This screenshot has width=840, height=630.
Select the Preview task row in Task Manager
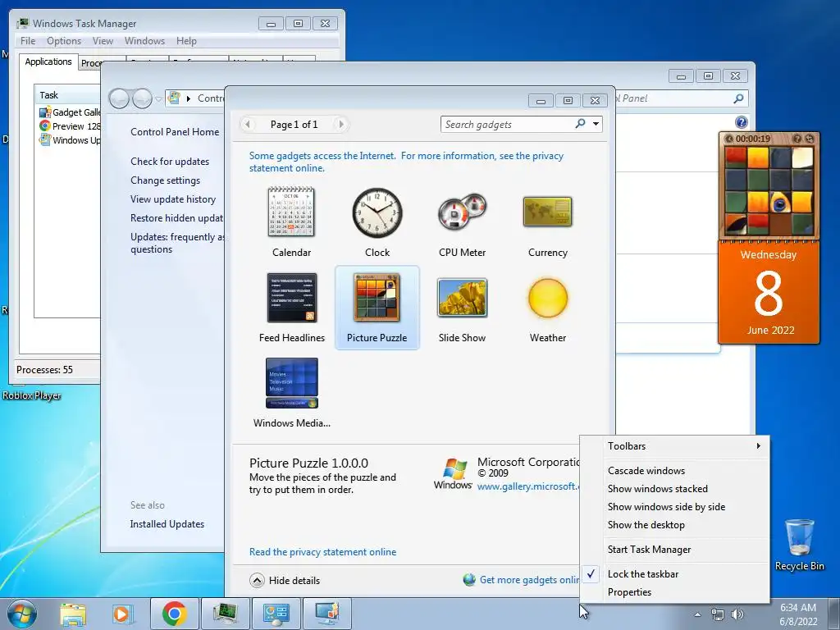[x=69, y=126]
